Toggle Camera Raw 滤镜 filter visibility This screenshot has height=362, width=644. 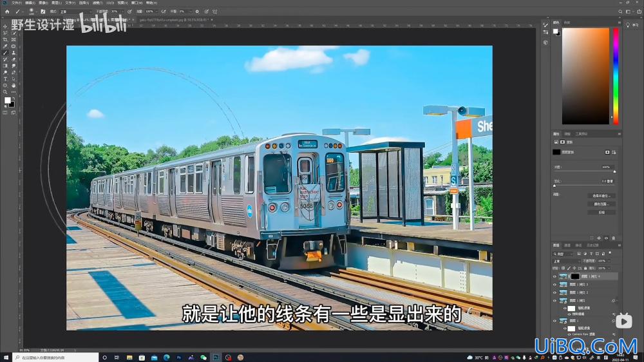point(569,334)
